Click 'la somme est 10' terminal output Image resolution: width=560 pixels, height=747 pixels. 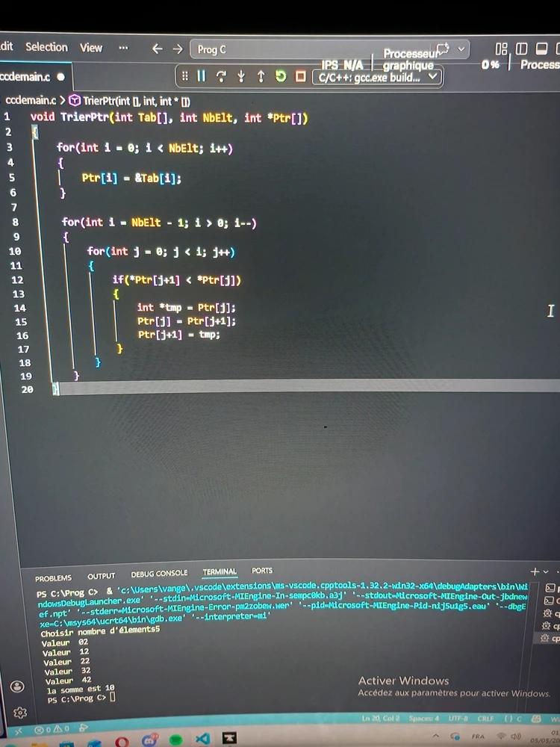81,689
